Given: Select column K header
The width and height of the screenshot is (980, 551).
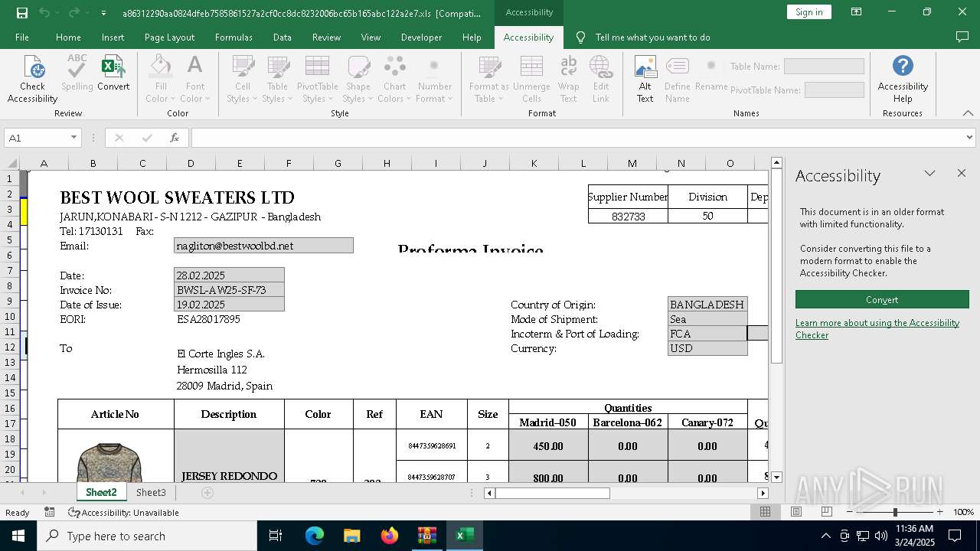Looking at the screenshot, I should 534,163.
